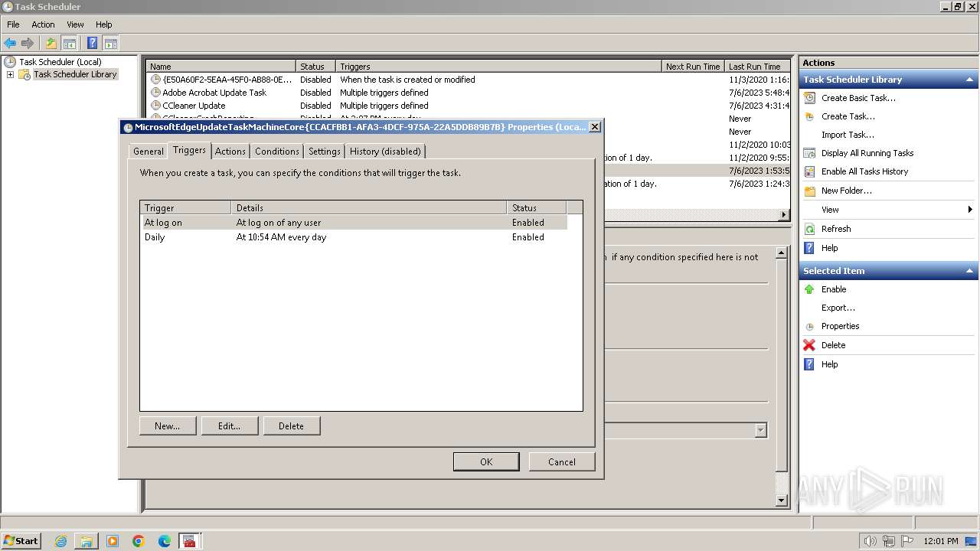
Task: Switch to the Actions tab
Action: click(x=230, y=151)
